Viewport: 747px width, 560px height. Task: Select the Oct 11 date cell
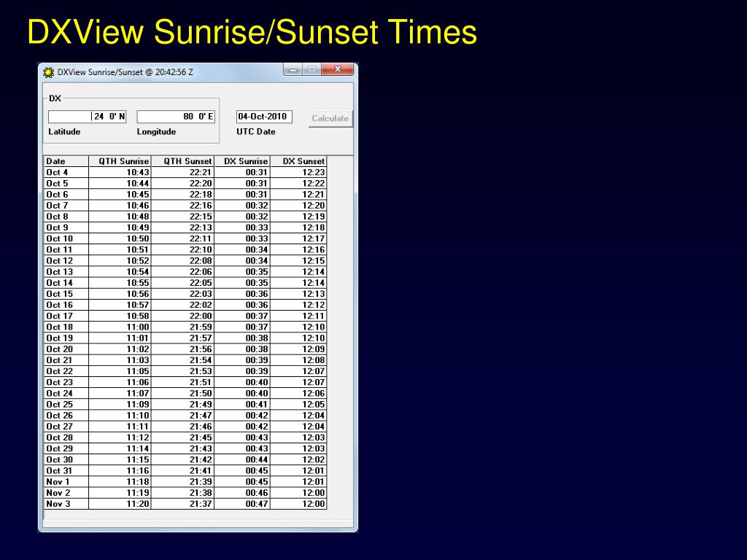(x=66, y=249)
